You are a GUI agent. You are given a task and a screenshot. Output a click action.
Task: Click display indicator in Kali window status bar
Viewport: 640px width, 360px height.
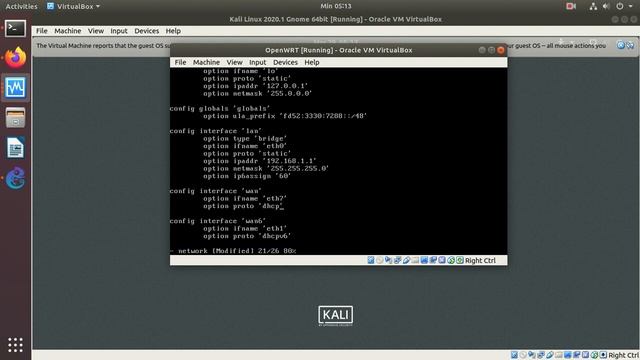pyautogui.click(x=568, y=355)
